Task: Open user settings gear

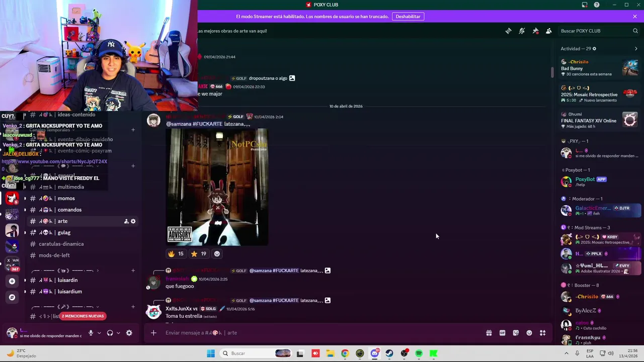Action: (129, 333)
